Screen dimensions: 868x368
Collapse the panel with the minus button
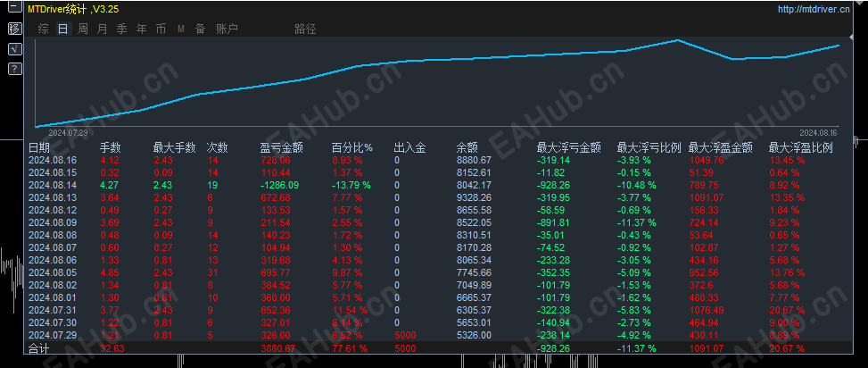pyautogui.click(x=15, y=8)
